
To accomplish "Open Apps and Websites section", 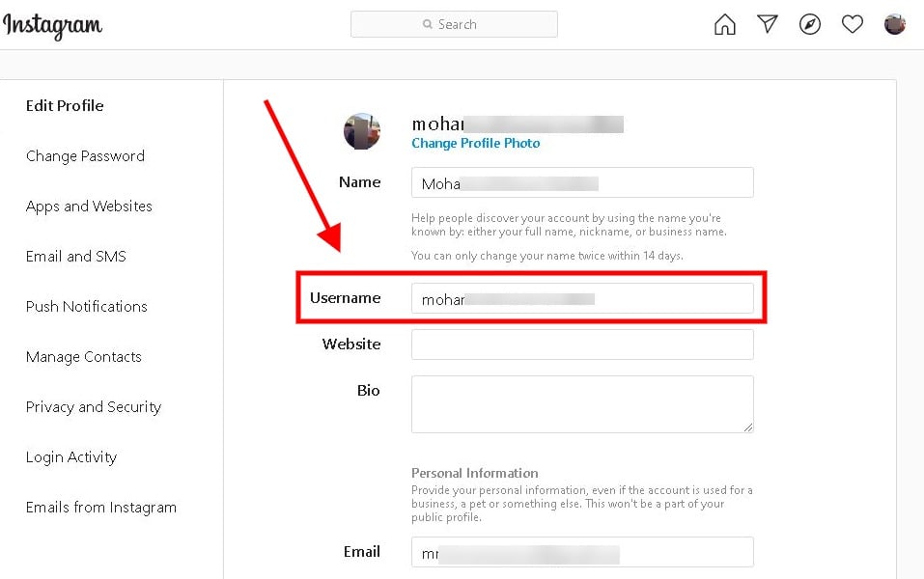I will tap(89, 207).
